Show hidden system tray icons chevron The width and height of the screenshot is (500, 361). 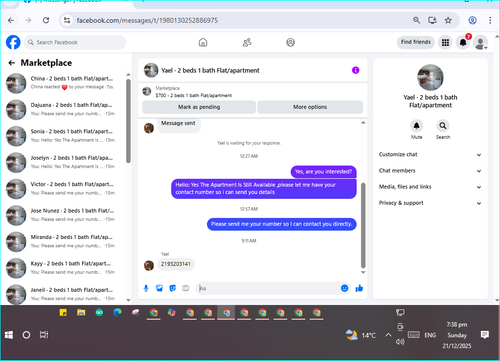(x=388, y=335)
